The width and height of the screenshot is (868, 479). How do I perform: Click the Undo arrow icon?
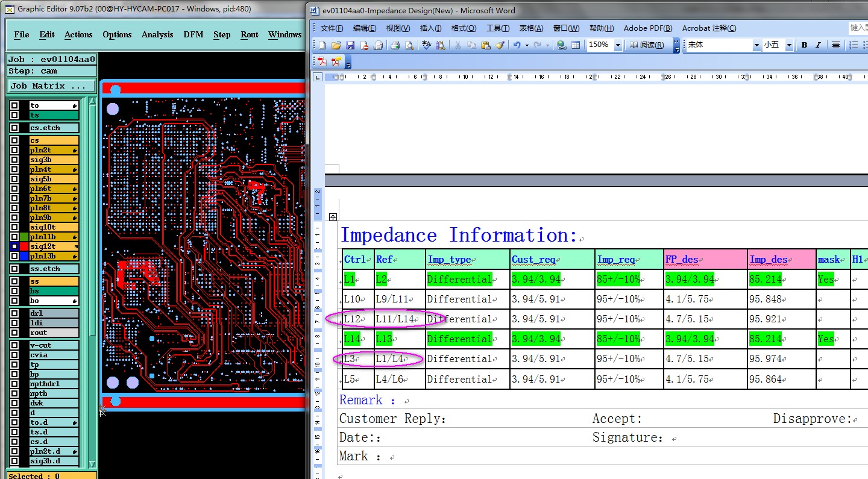pos(517,45)
